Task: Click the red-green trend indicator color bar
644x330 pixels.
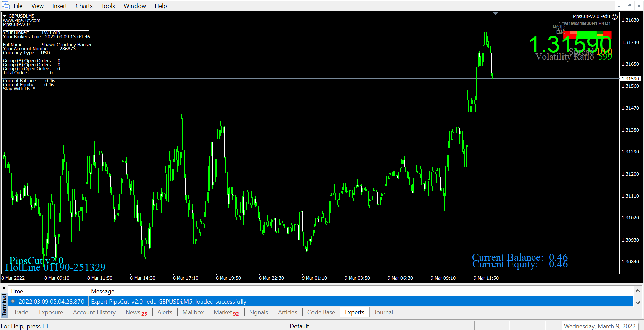Action: [x=587, y=34]
